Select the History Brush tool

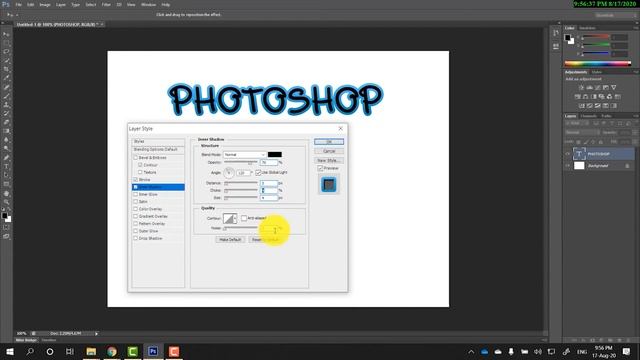click(x=6, y=113)
